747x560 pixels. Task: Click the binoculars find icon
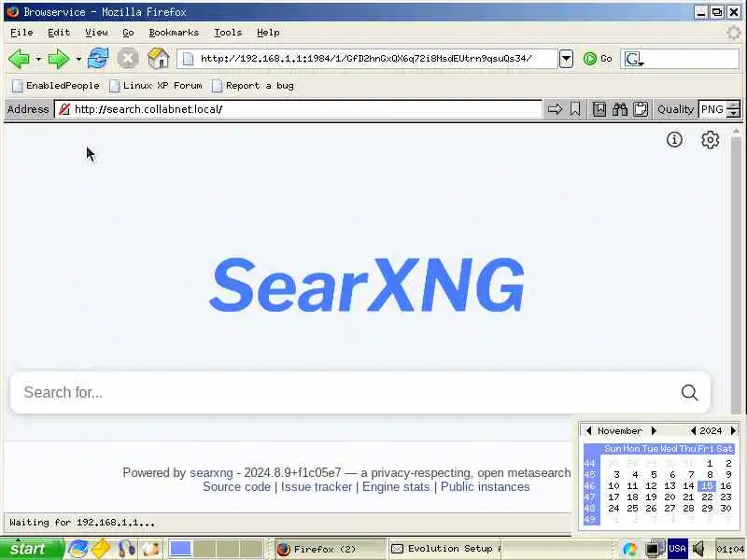point(620,109)
